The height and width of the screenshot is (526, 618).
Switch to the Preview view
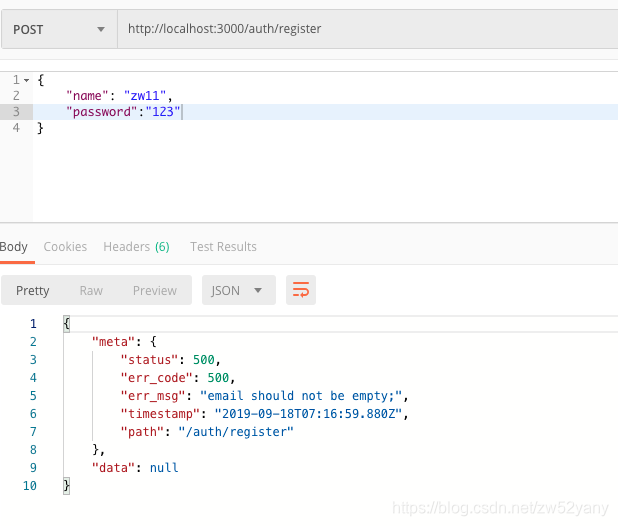pyautogui.click(x=154, y=290)
